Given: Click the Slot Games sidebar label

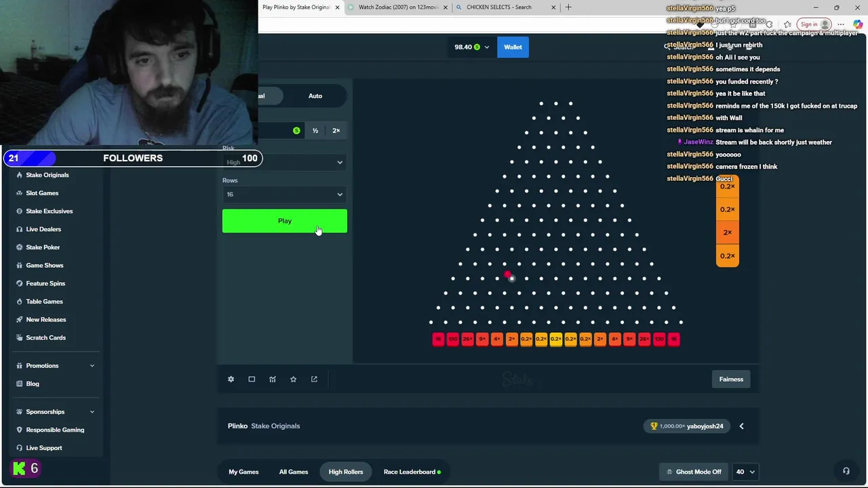Looking at the screenshot, I should pyautogui.click(x=42, y=193).
